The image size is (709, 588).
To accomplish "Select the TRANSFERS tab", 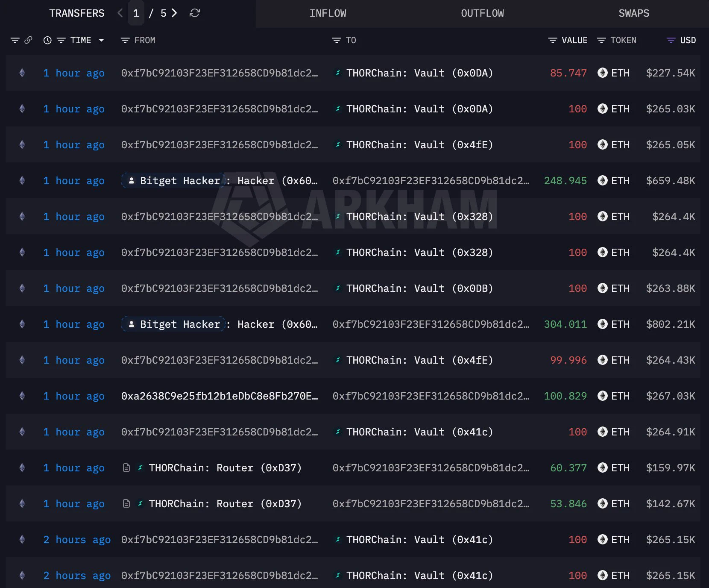I will pyautogui.click(x=77, y=13).
